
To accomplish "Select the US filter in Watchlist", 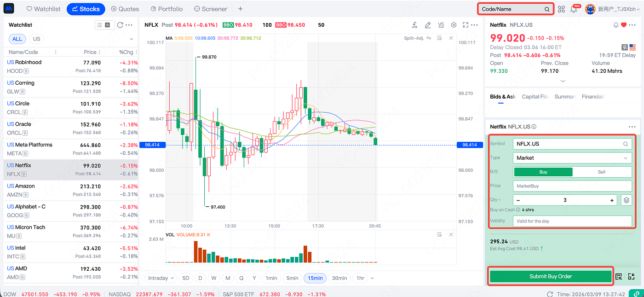I will (x=36, y=39).
